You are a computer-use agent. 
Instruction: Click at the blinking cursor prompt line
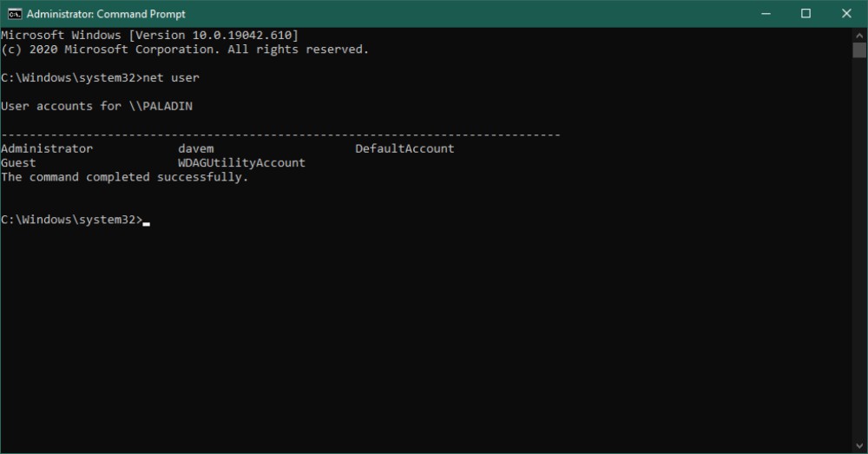[x=76, y=220]
